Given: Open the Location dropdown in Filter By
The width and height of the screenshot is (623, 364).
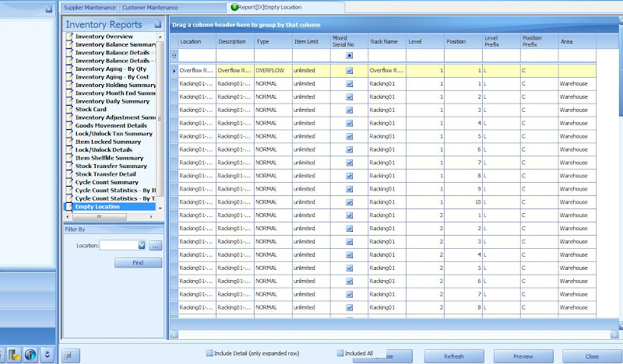Looking at the screenshot, I should pyautogui.click(x=142, y=245).
